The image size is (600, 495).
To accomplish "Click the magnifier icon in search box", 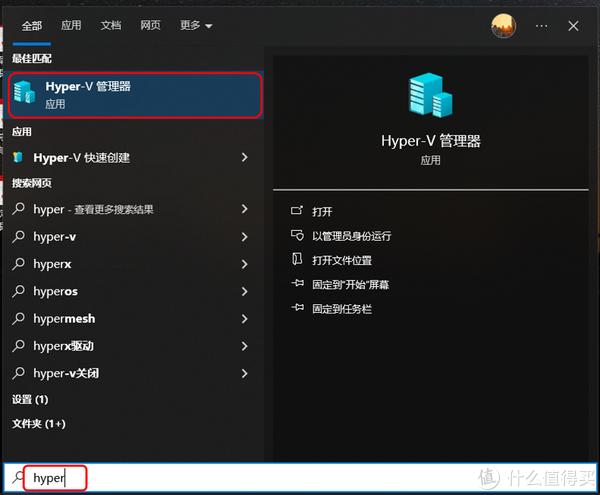I will pos(18,477).
